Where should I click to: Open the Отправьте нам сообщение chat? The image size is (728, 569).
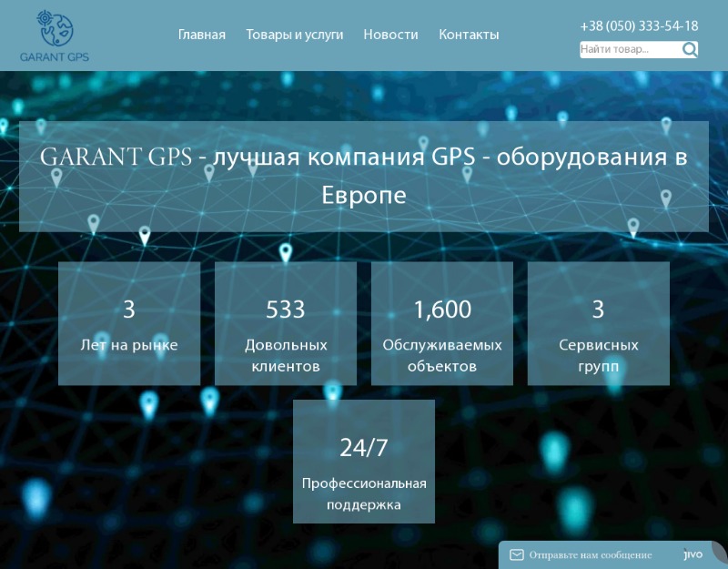[x=591, y=555]
